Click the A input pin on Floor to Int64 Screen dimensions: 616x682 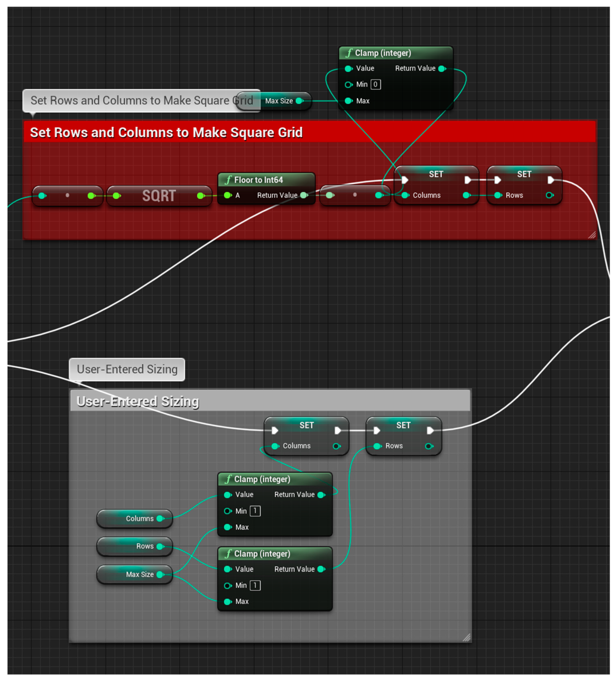click(x=228, y=195)
